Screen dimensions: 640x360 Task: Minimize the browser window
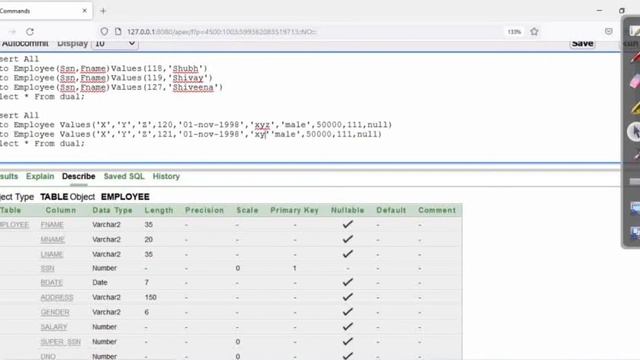click(599, 11)
